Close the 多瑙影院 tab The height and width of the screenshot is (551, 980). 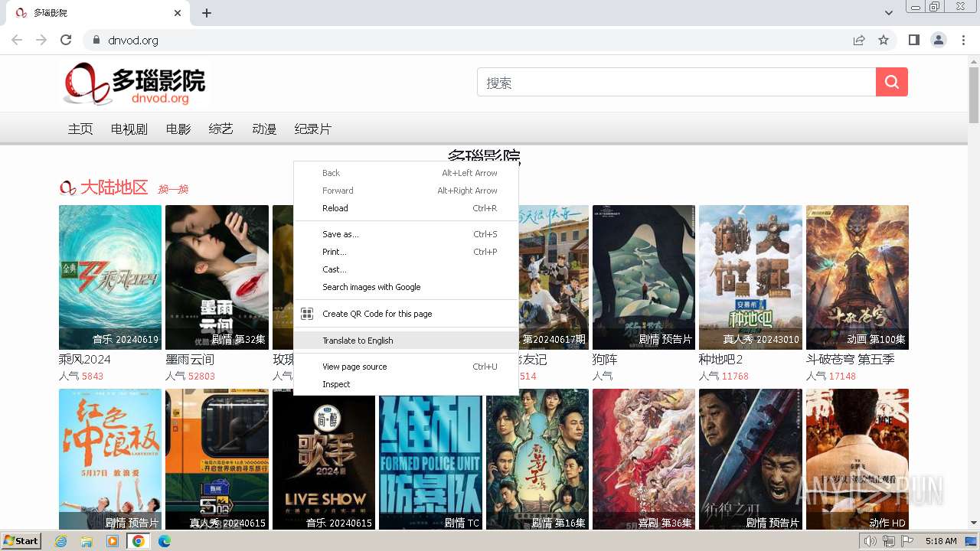[178, 13]
